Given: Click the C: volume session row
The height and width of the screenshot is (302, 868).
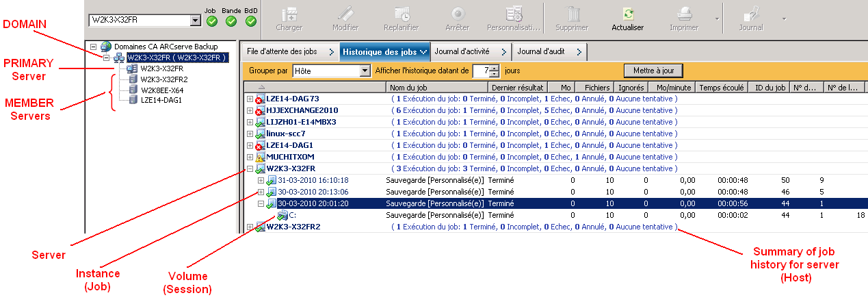Looking at the screenshot, I should (x=554, y=216).
